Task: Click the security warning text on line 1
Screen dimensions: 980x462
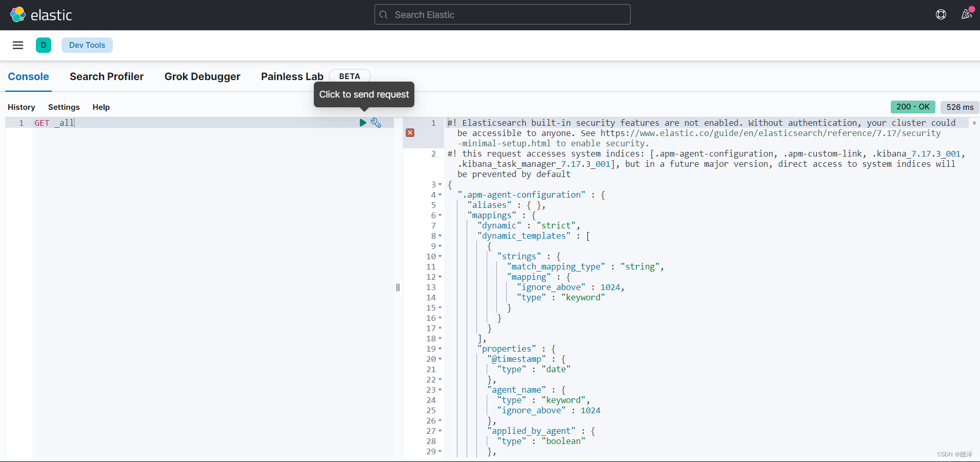Action: [x=702, y=133]
